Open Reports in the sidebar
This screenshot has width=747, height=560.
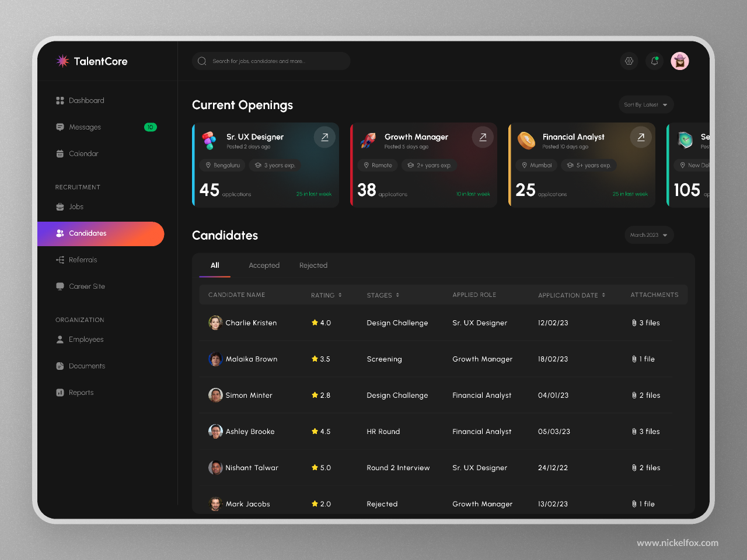[81, 393]
